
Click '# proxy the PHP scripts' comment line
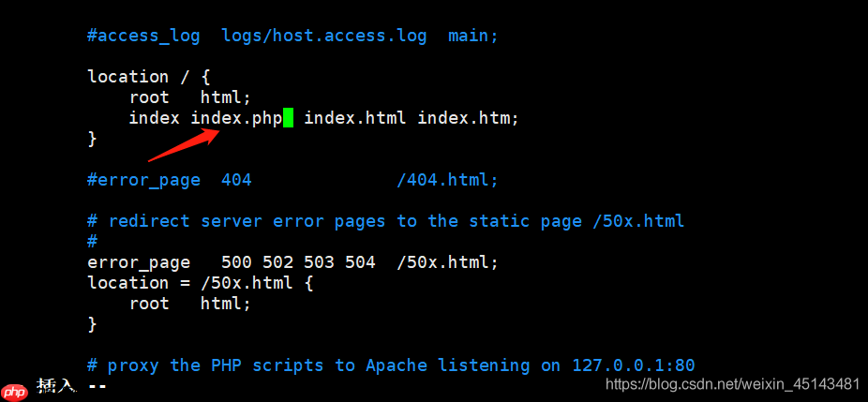[x=391, y=365]
